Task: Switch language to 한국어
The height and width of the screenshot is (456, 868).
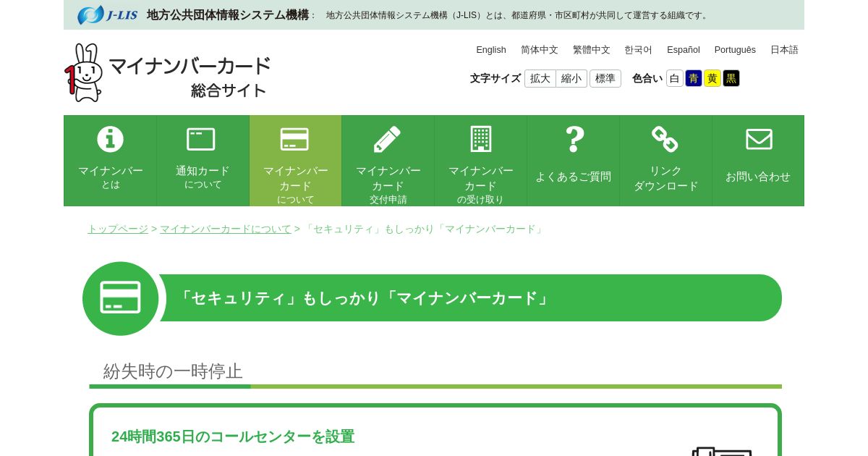Action: tap(638, 50)
